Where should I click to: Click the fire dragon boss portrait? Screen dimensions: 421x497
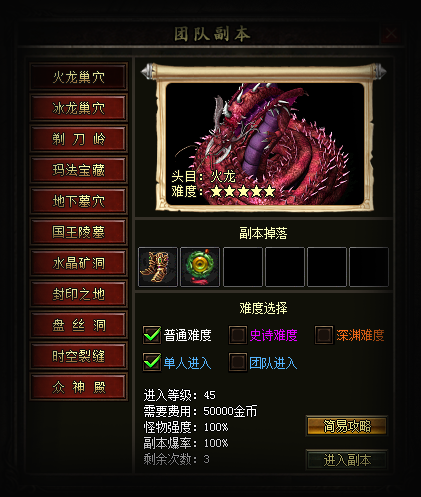[x=265, y=144]
